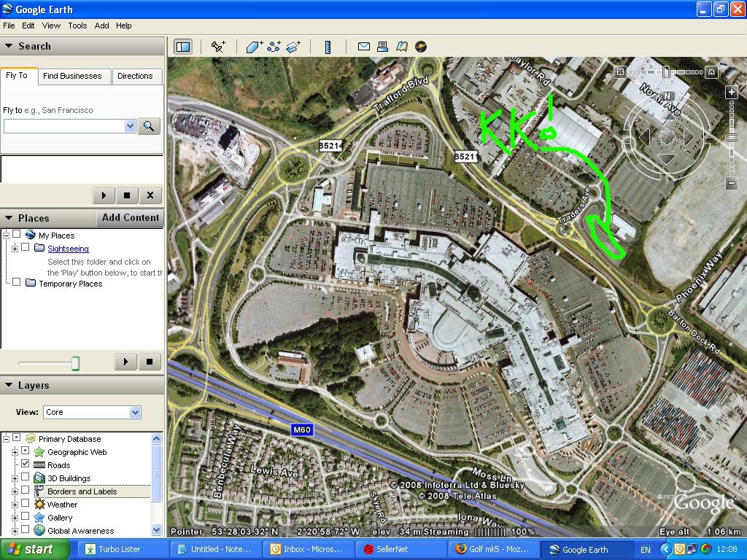Click the N north marker on compass
The height and width of the screenshot is (560, 747).
click(667, 96)
